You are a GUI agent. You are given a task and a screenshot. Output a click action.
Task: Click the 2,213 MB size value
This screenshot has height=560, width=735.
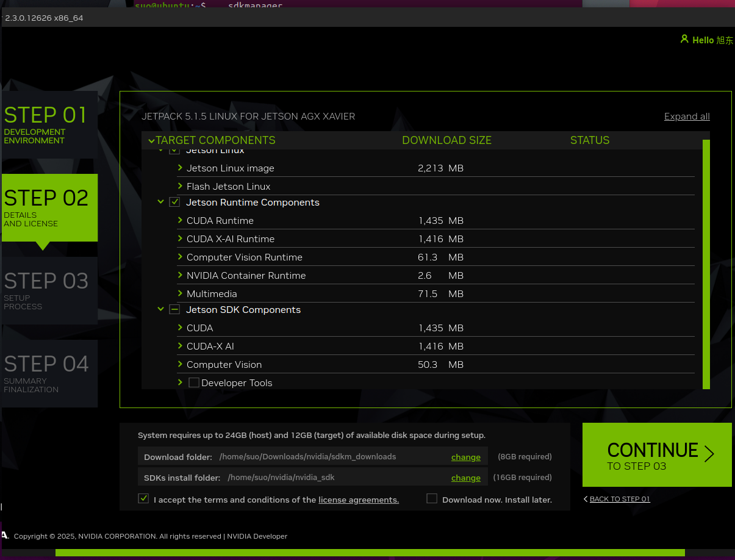coord(441,168)
